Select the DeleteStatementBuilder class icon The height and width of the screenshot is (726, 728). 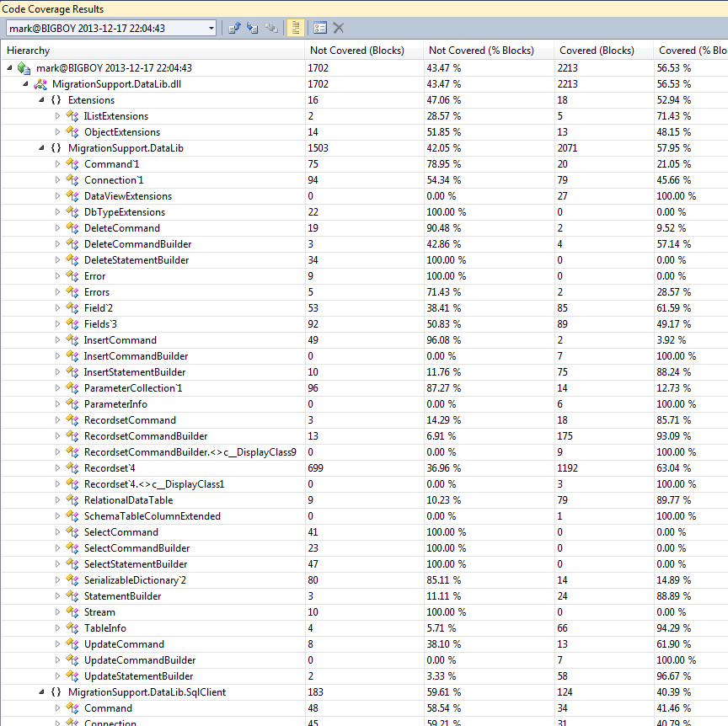72,260
